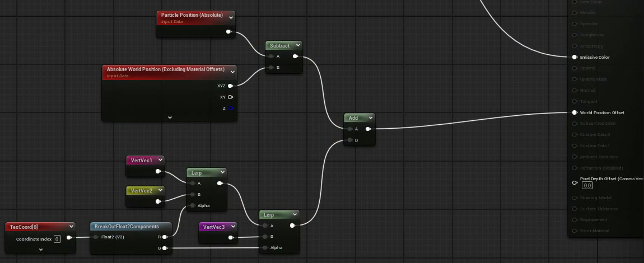Select the Absolute World Position node title
Image resolution: width=644 pixels, height=263 pixels.
pos(166,69)
